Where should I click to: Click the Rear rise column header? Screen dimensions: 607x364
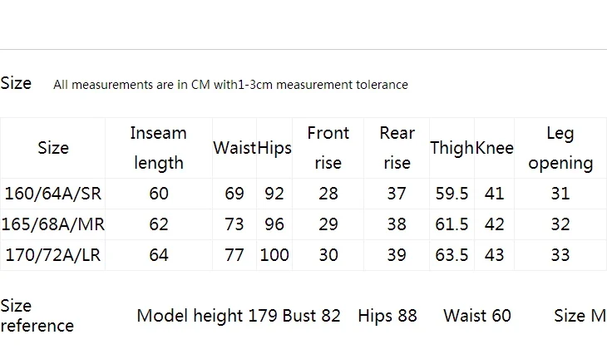[x=397, y=148]
